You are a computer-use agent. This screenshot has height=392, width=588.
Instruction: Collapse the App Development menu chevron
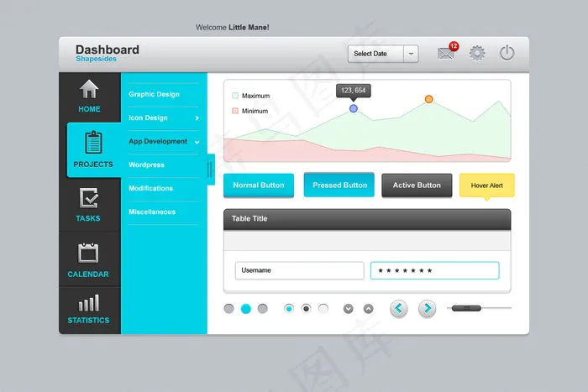click(x=197, y=142)
